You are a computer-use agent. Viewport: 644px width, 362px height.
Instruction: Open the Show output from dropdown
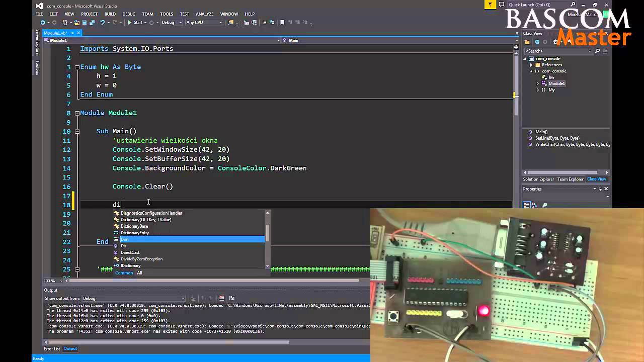click(x=133, y=298)
